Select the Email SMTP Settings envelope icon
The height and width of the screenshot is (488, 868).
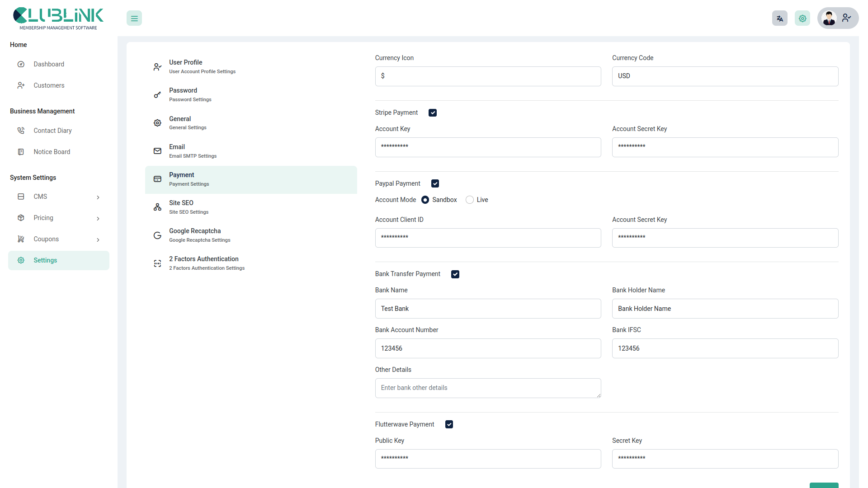157,151
